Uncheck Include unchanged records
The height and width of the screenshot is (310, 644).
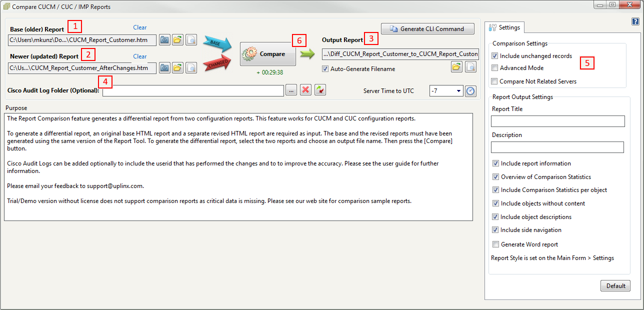point(495,56)
